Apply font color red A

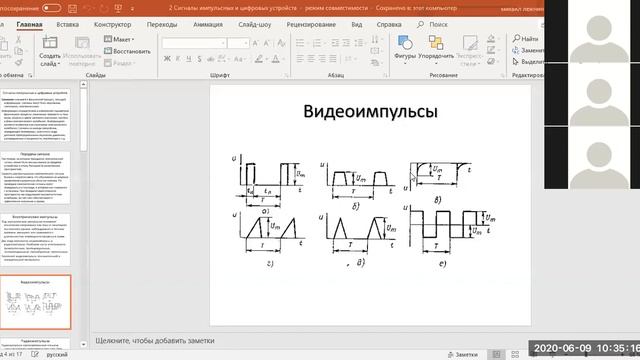coord(276,59)
